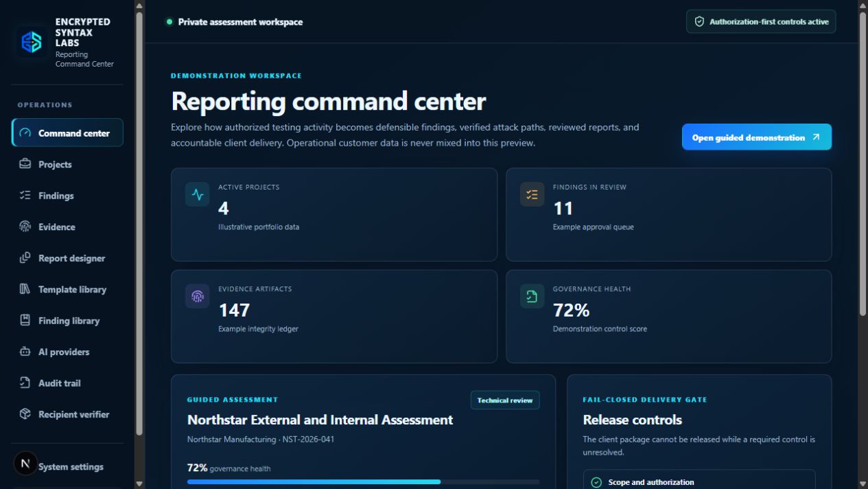Click the round N avatar badge
Viewport: 868px width, 489px height.
pyautogui.click(x=25, y=464)
